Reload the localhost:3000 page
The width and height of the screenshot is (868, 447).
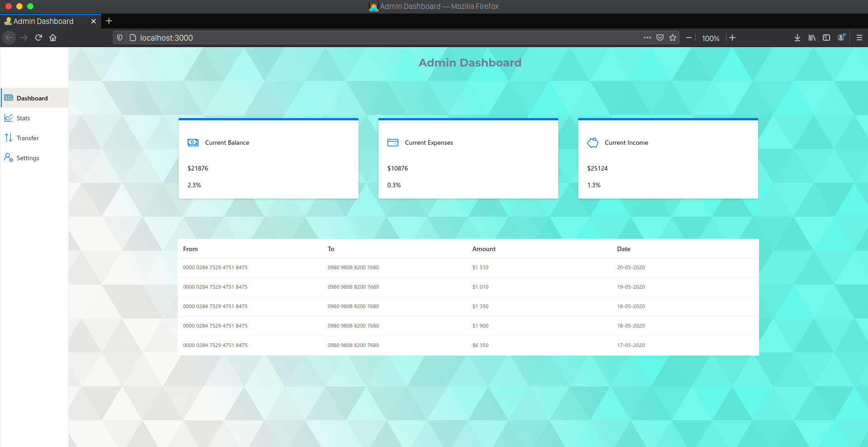point(38,38)
